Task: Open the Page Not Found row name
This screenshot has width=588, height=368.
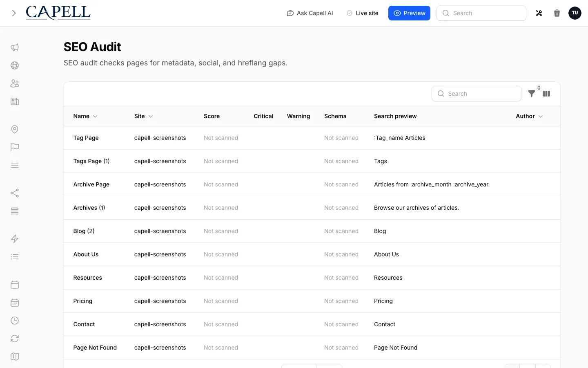Action: [95, 348]
